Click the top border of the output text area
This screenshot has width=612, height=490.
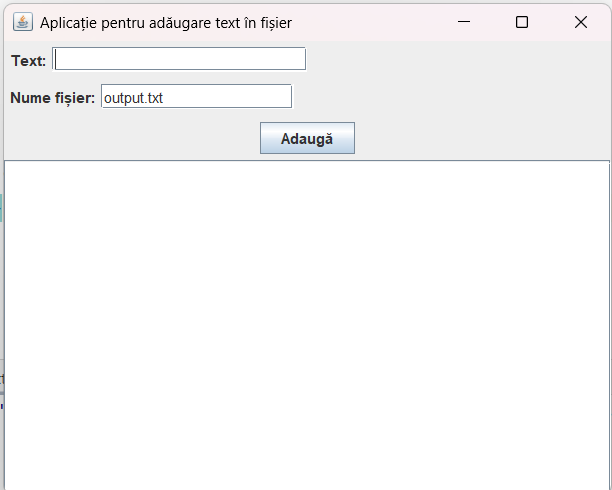[x=307, y=160]
